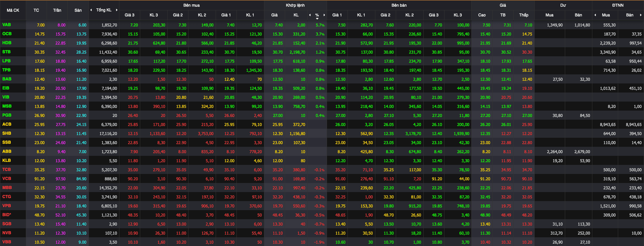Click STB matched volume 2,198,70

pos(297,52)
